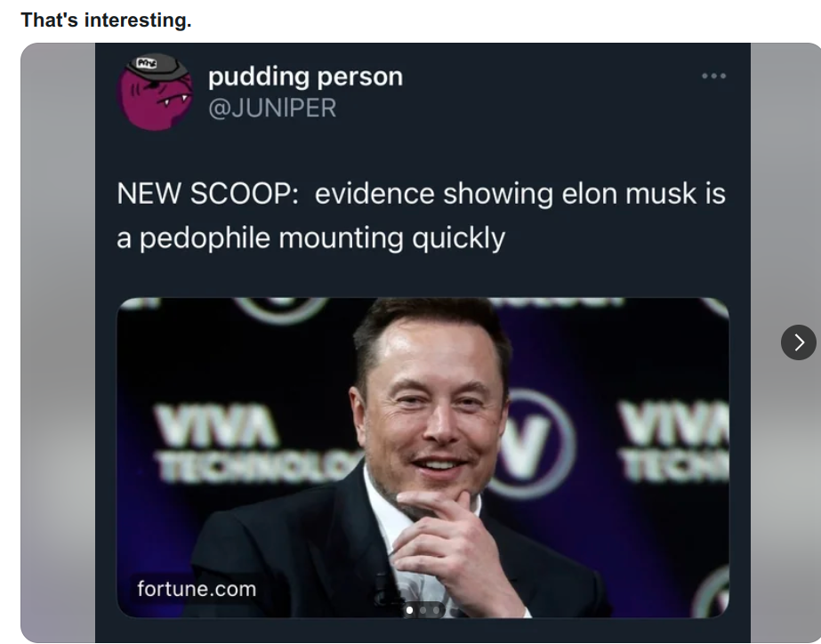Screen dimensions: 821x644
Task: Open the three-dot more options menu
Action: click(x=713, y=76)
